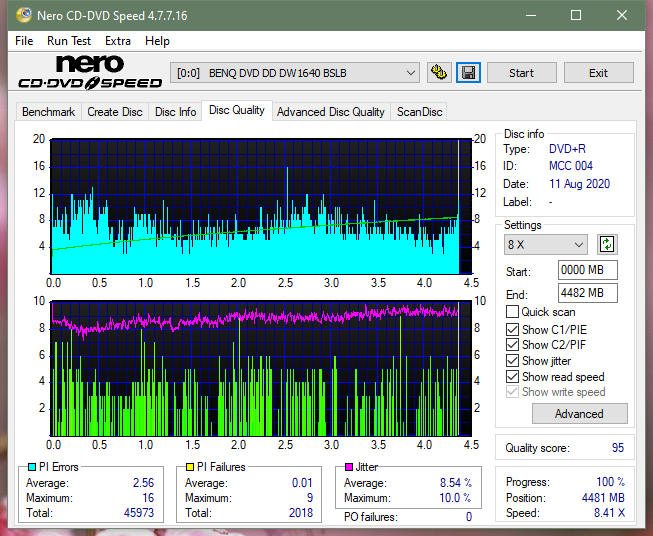Screen dimensions: 653x536
Task: Uncheck Show C2/PIF
Action: point(512,344)
